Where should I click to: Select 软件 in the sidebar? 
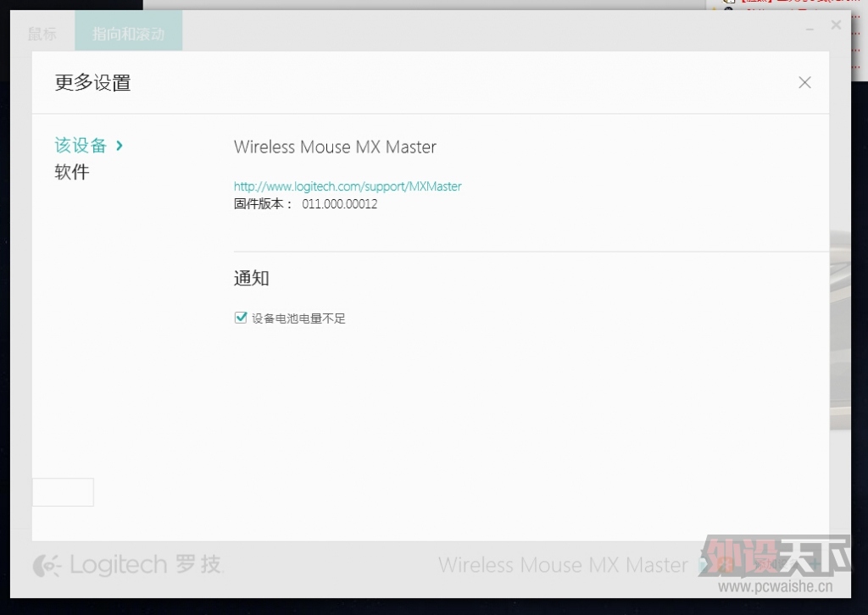pyautogui.click(x=71, y=172)
